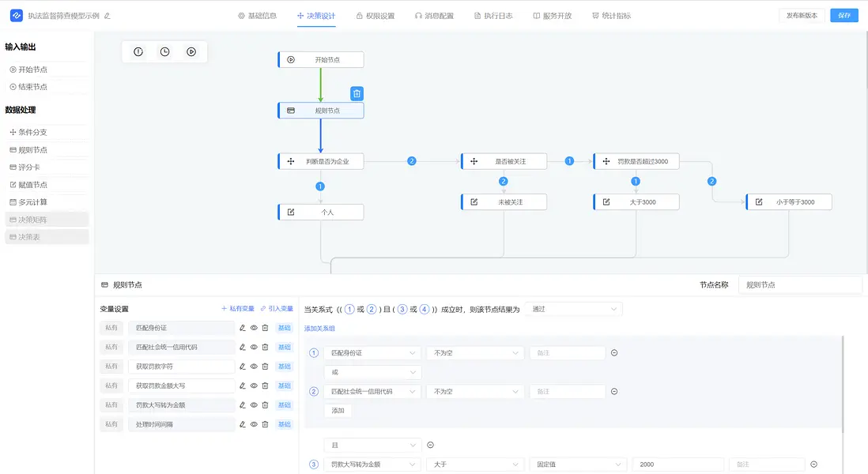Select the 大于3000 assignment node
The width and height of the screenshot is (868, 474).
click(x=636, y=202)
